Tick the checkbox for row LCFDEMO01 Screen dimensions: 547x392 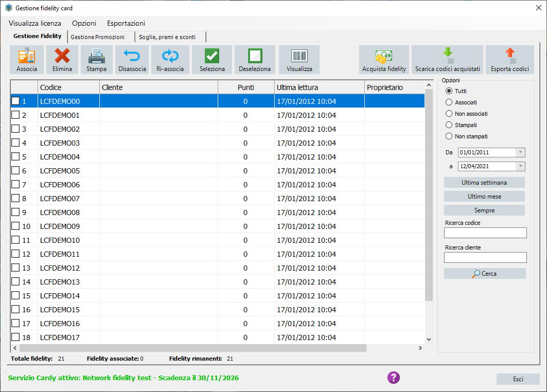point(15,115)
